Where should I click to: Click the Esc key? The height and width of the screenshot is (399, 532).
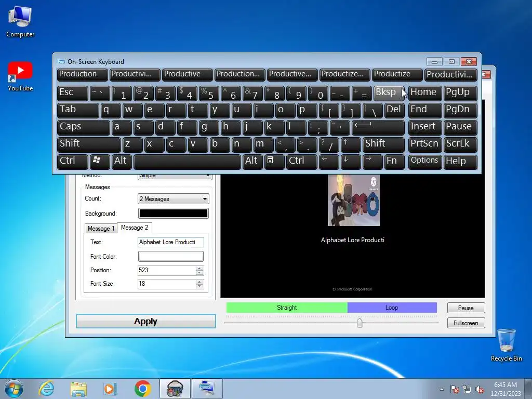point(73,94)
